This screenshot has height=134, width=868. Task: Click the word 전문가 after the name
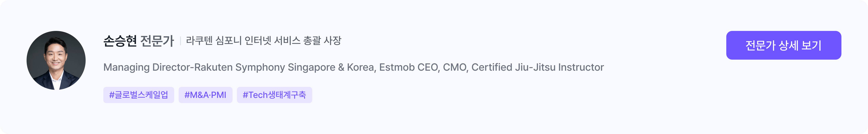point(157,41)
